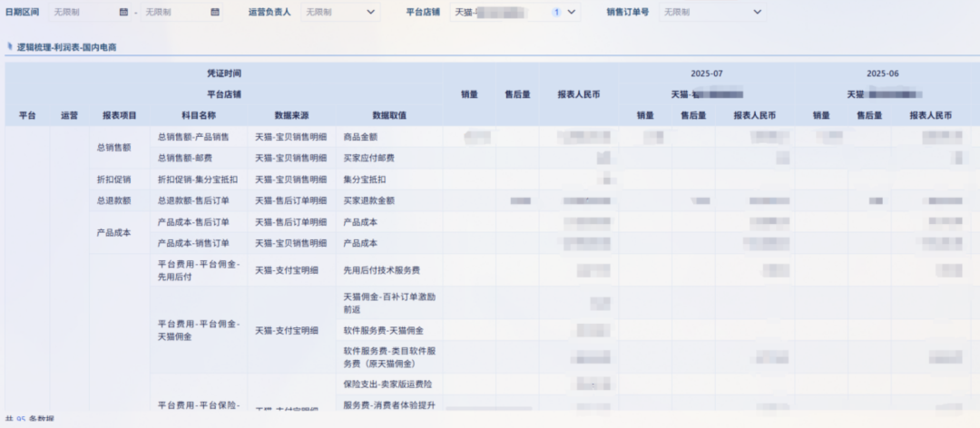Select the 总销售额 report item cell
Screen dimensions: 980x428
120,148
